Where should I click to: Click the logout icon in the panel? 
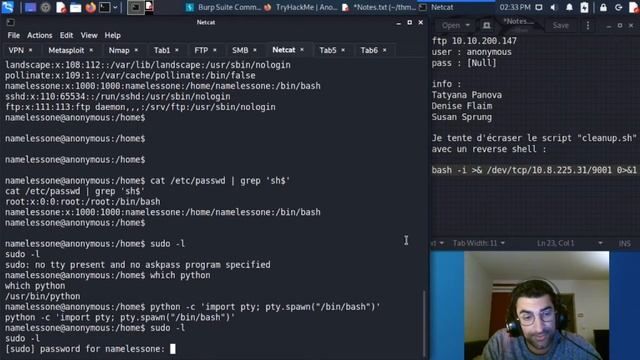coord(618,7)
